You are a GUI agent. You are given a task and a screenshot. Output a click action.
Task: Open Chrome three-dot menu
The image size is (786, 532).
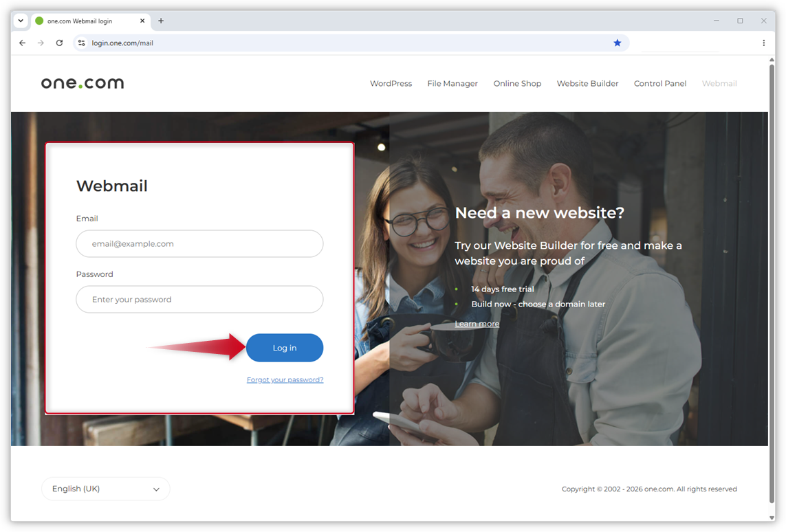click(x=763, y=43)
